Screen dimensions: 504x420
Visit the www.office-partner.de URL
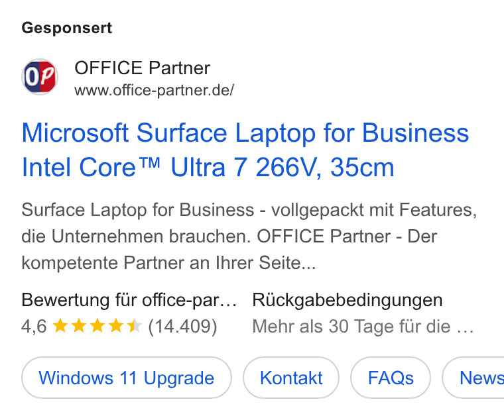click(155, 90)
